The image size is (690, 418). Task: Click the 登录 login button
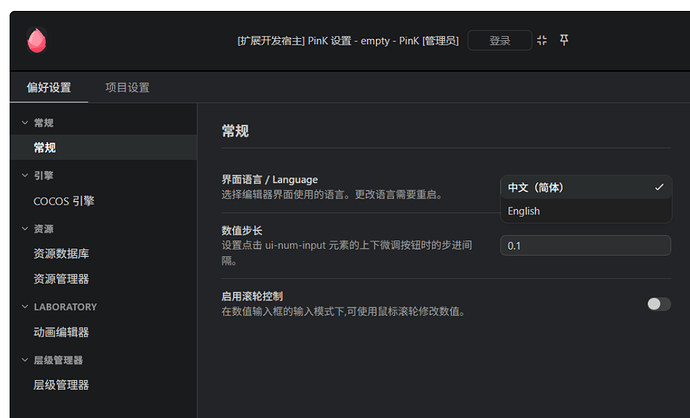499,40
